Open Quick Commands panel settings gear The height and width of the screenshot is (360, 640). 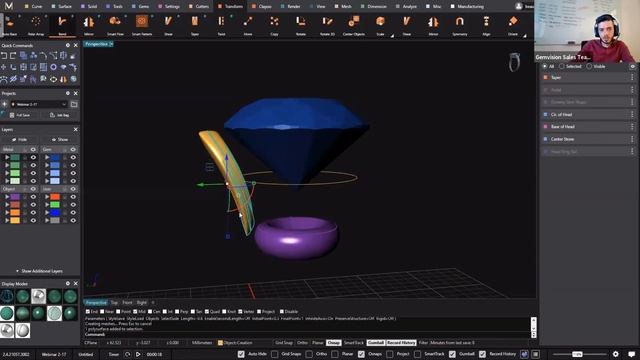[x=68, y=45]
